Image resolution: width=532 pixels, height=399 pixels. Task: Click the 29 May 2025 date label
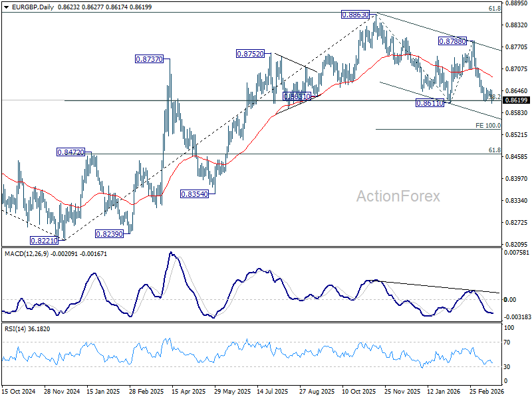coord(231,391)
